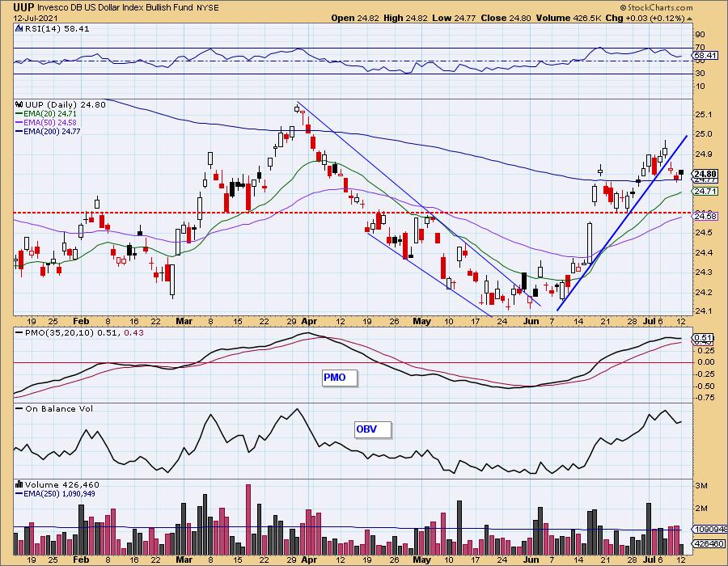This screenshot has width=728, height=566.
Task: Click the green EMA(20) legend line
Action: (19, 114)
